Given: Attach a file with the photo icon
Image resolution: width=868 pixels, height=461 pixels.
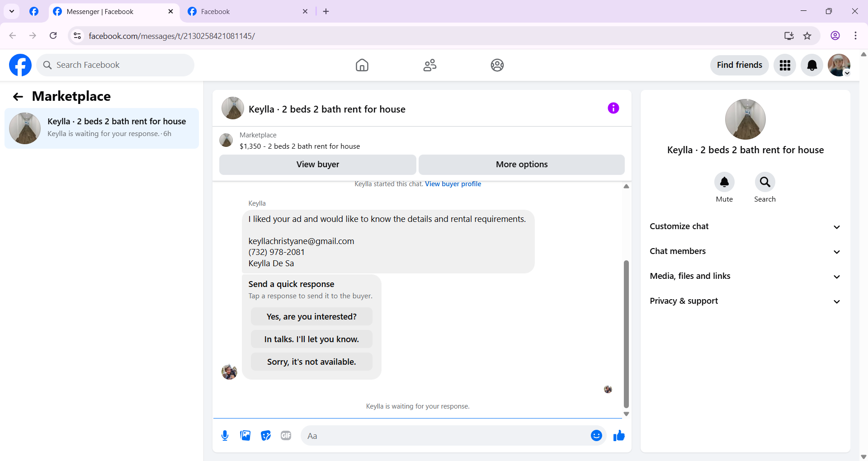Looking at the screenshot, I should pyautogui.click(x=245, y=436).
